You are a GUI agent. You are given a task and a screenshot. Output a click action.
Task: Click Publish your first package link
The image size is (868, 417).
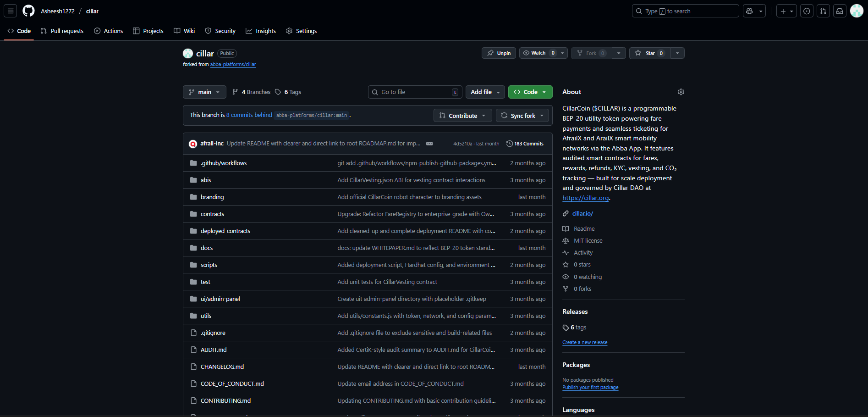pos(590,387)
